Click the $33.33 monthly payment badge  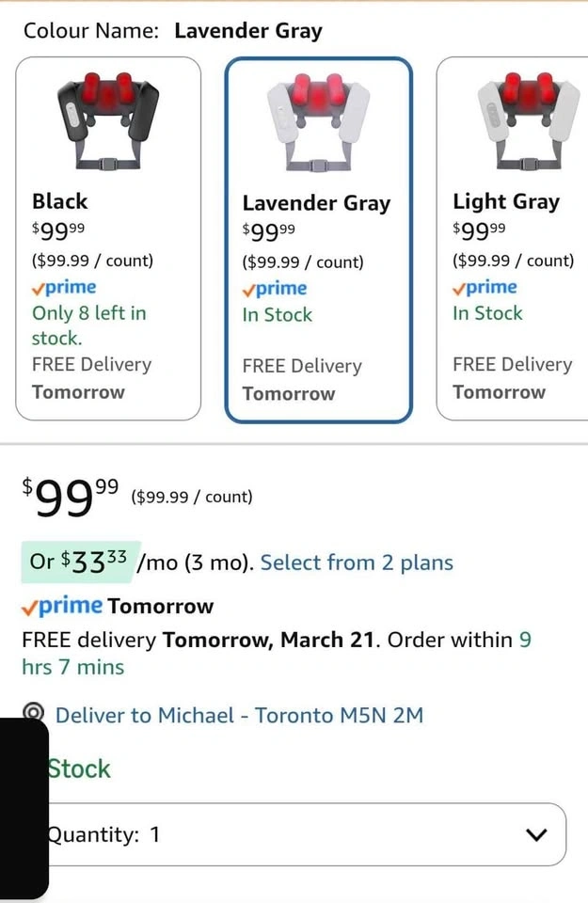tap(81, 562)
